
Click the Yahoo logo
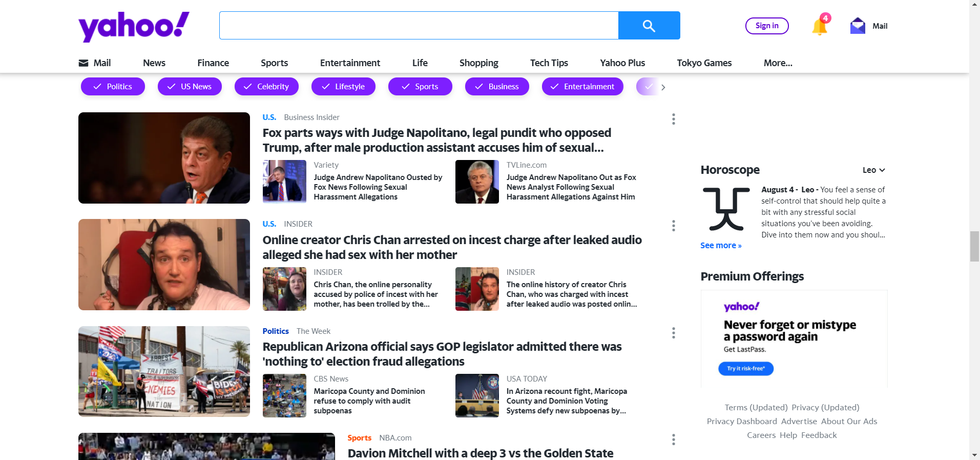coord(134,27)
